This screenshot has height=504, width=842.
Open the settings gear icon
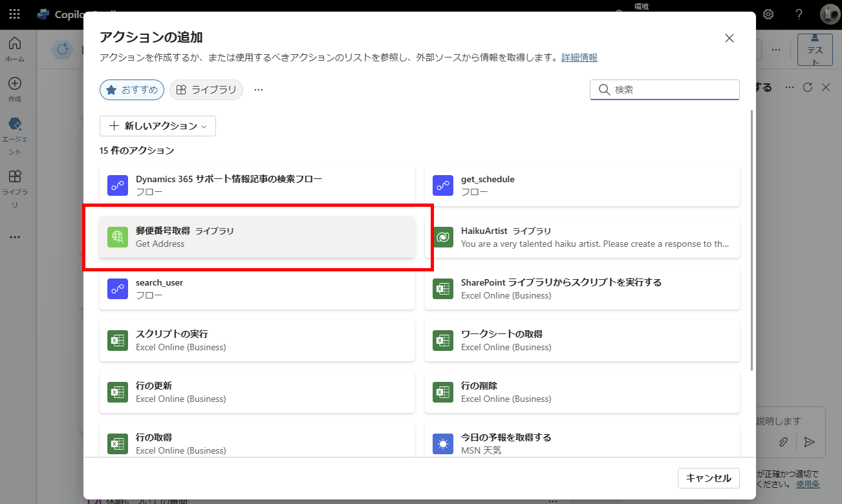pos(768,14)
